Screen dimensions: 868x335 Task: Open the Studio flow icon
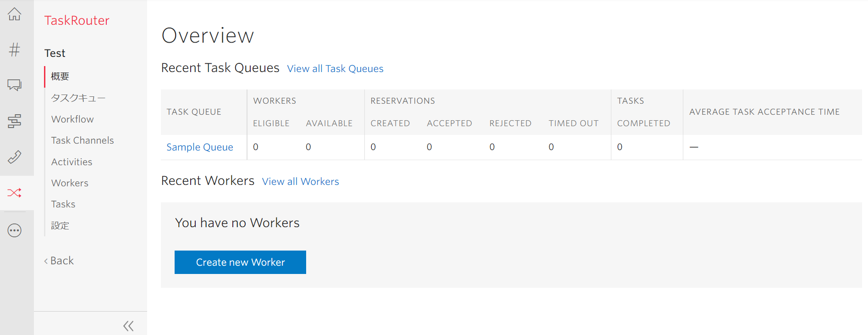click(15, 121)
